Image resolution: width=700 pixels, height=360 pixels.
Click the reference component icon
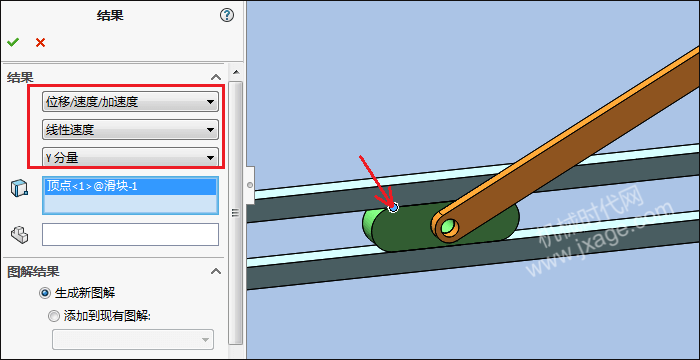coord(20,234)
